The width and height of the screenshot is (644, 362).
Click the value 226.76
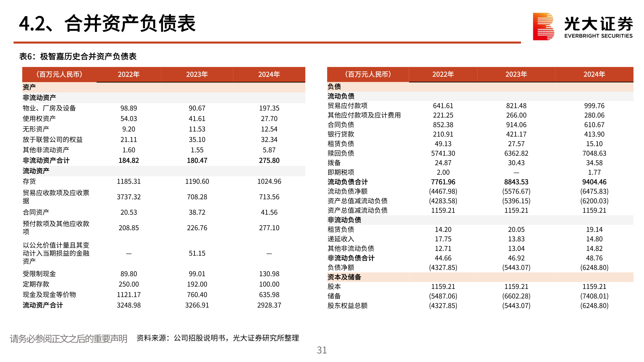pyautogui.click(x=197, y=228)
